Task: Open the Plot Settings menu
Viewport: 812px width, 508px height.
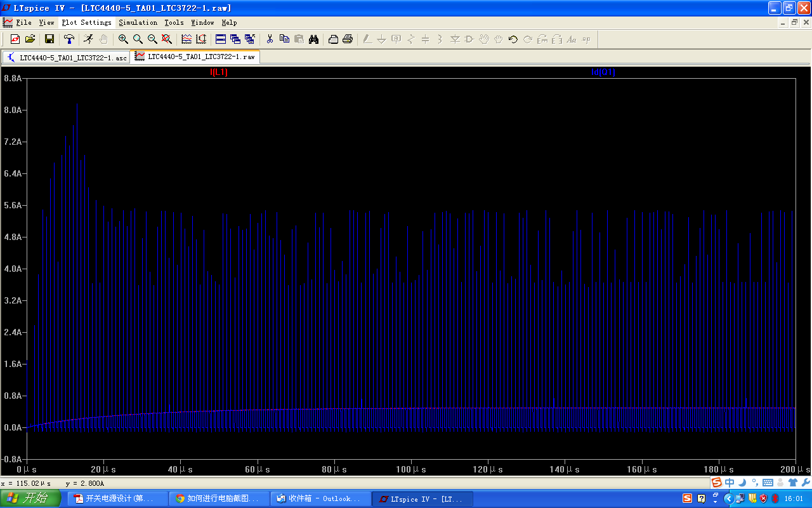Action: (x=86, y=22)
